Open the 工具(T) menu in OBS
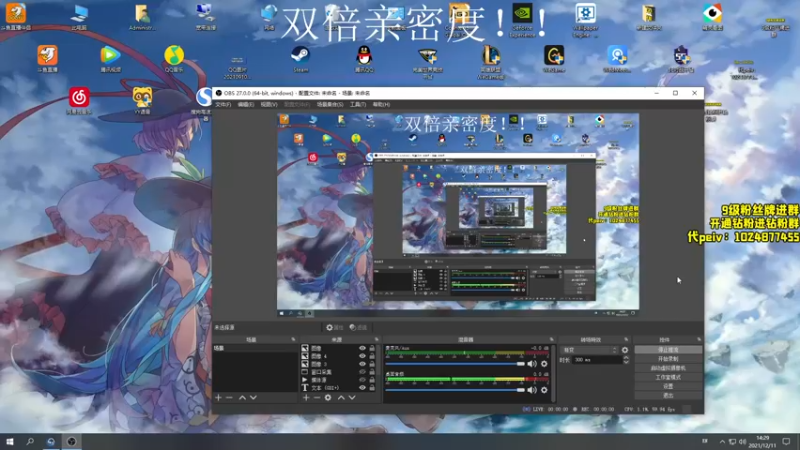 click(x=358, y=105)
